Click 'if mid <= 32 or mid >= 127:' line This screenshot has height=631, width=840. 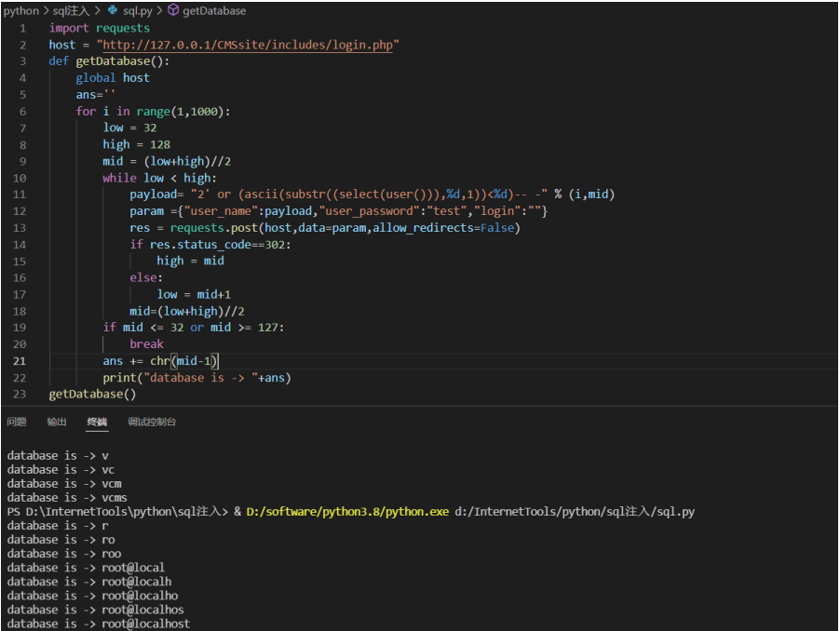click(x=194, y=328)
